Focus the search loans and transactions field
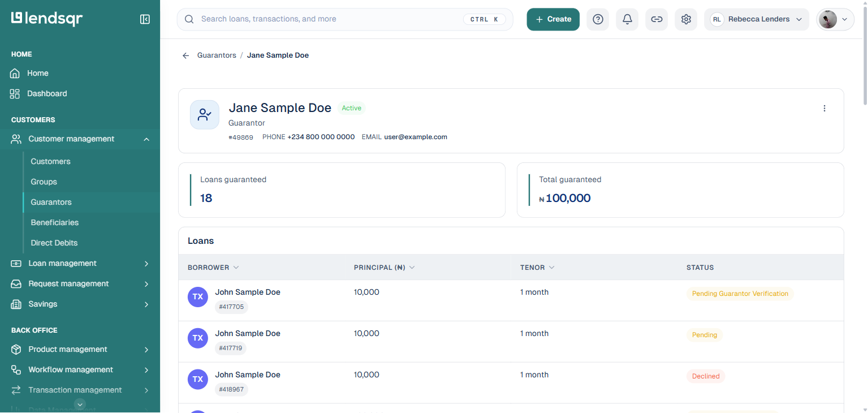Viewport: 868px width, 413px height. pos(345,19)
